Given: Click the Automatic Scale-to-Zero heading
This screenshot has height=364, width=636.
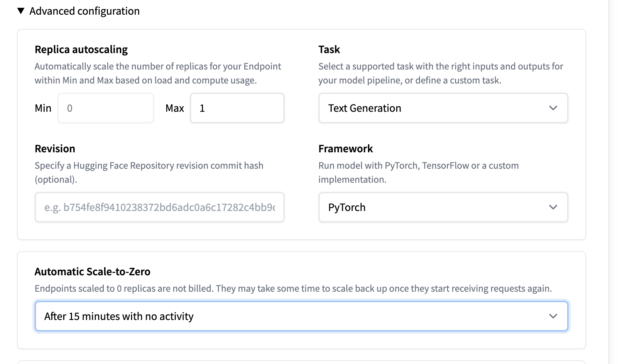Looking at the screenshot, I should [x=92, y=272].
